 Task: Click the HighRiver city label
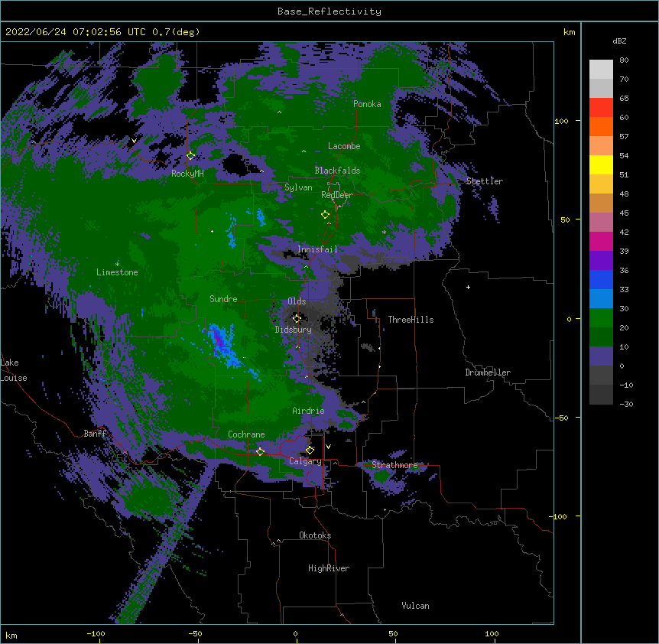329,568
